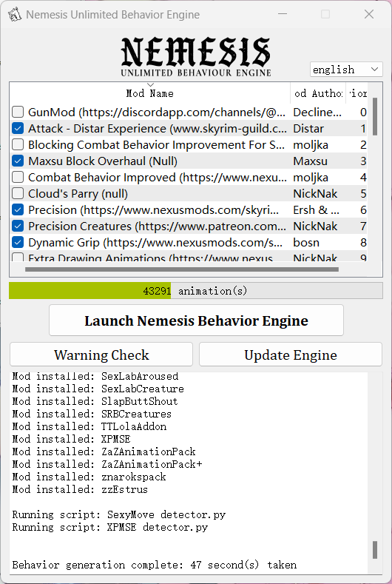The width and height of the screenshot is (392, 584).
Task: Click log line 'Mod installed: ZaZAnimationPack+'
Action: coord(107,464)
